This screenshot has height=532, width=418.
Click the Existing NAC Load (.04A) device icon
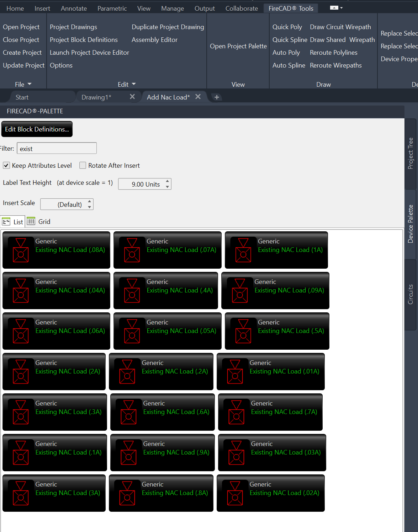(21, 291)
